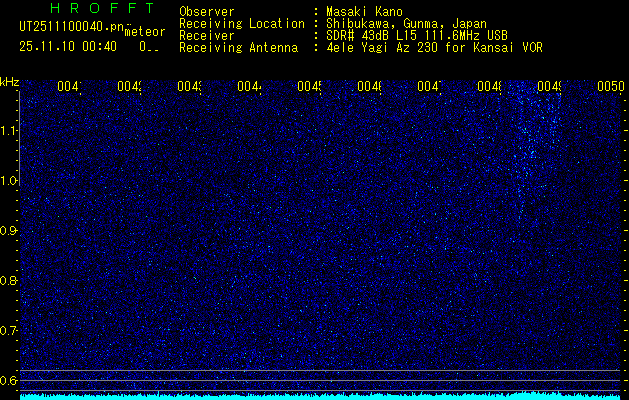Click the horizontal line near 0.6 kHz
This screenshot has height=400, width=629.
(320, 371)
